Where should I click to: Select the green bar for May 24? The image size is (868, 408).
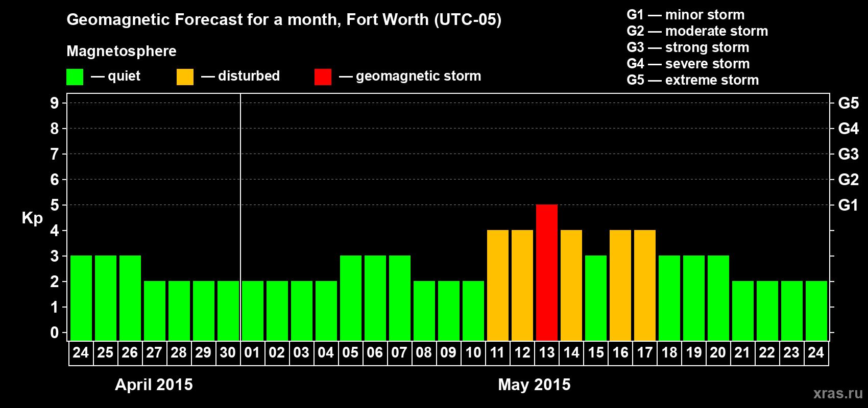tap(816, 311)
